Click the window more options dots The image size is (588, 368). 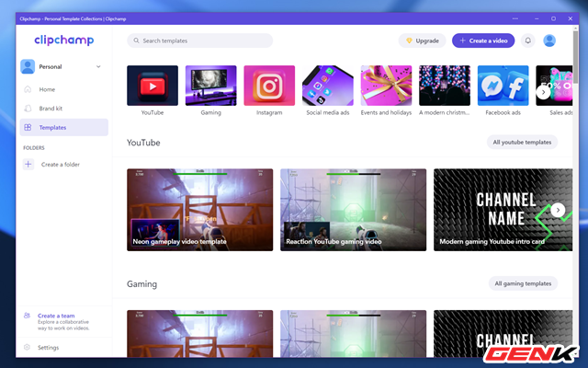[515, 18]
